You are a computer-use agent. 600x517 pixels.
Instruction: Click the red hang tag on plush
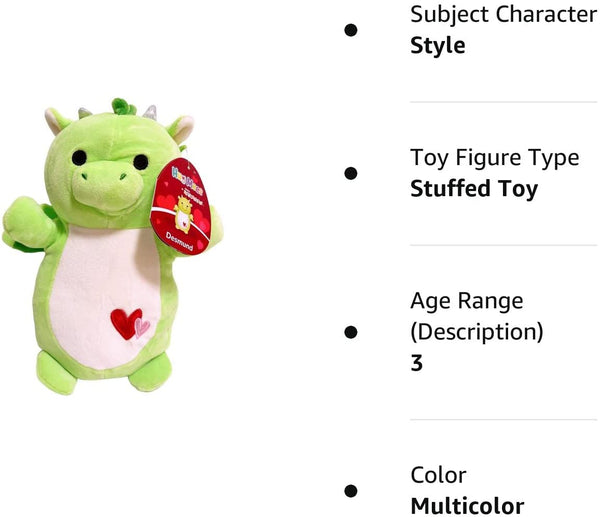181,207
